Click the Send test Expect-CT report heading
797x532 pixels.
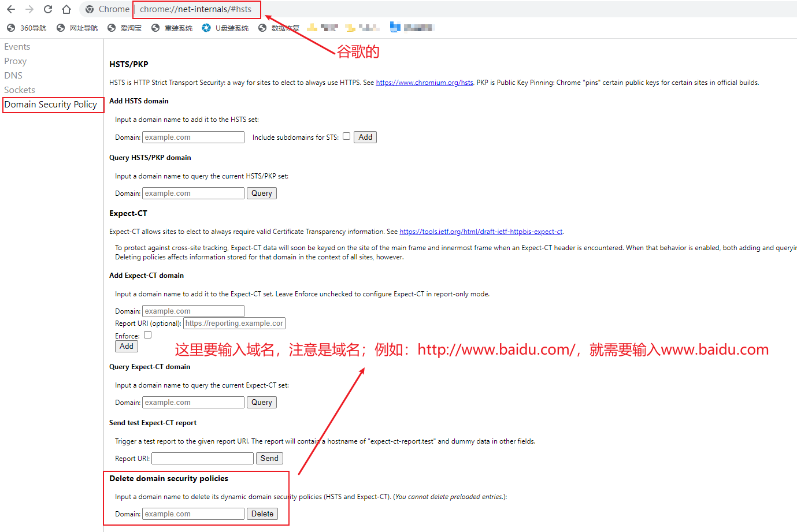coord(153,423)
